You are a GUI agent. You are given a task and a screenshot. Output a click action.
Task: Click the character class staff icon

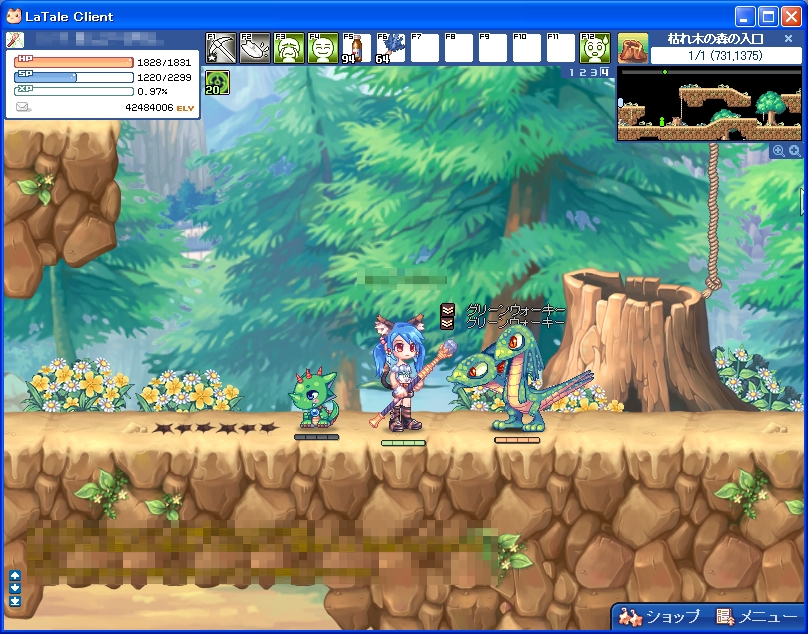coord(15,40)
